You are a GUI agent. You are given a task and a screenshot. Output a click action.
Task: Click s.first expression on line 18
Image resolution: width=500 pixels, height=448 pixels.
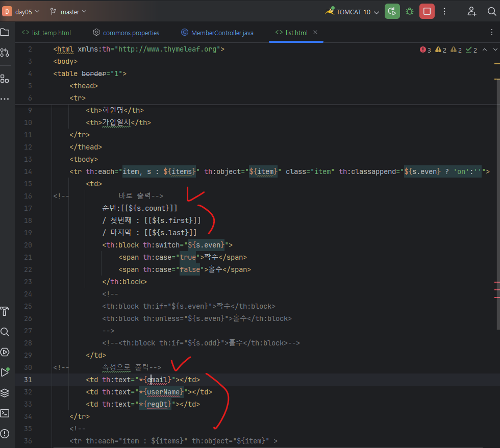pos(172,220)
